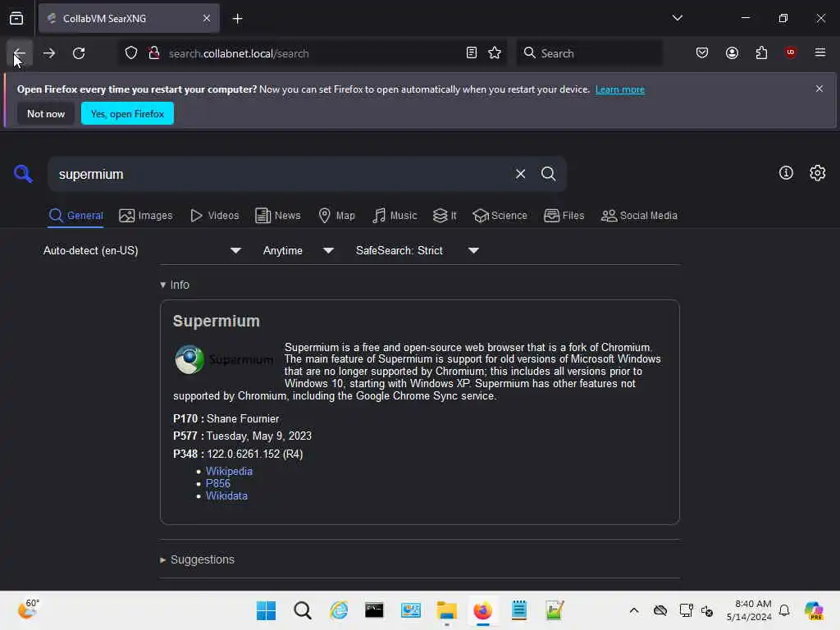Image resolution: width=840 pixels, height=630 pixels.
Task: Open the extensions puzzle icon
Action: 761,52
